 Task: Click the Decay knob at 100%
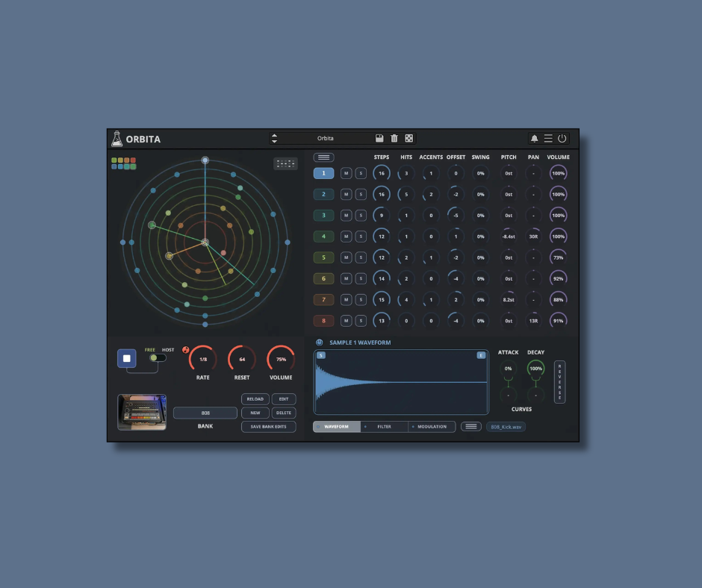click(536, 369)
